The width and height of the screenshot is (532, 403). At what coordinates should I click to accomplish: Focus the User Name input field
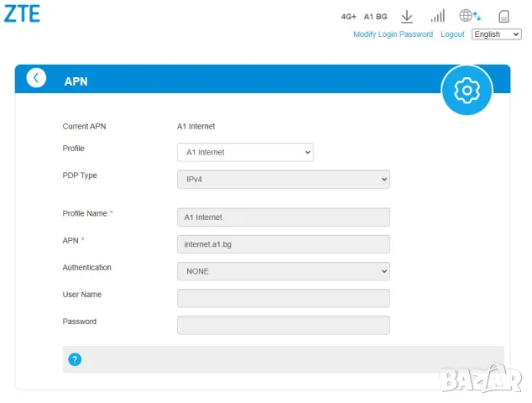284,298
